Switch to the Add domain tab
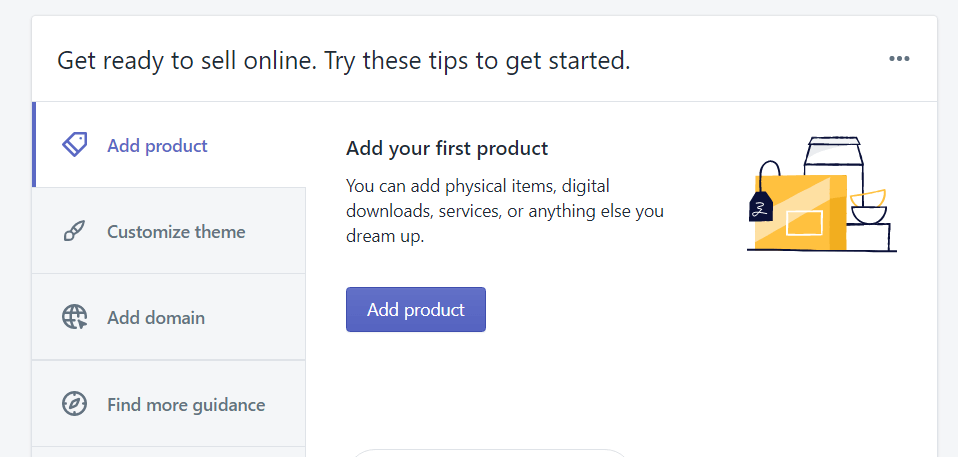 169,317
